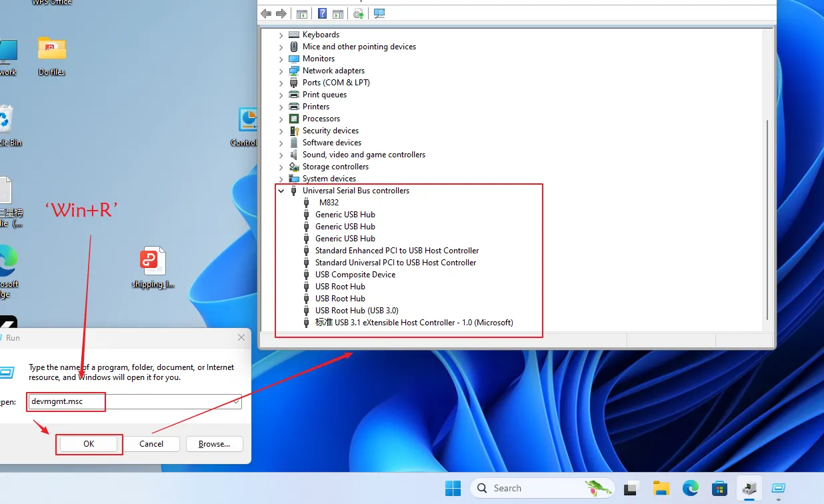Image resolution: width=824 pixels, height=504 pixels.
Task: Select the last Generic USB Hub entry
Action: pos(345,239)
